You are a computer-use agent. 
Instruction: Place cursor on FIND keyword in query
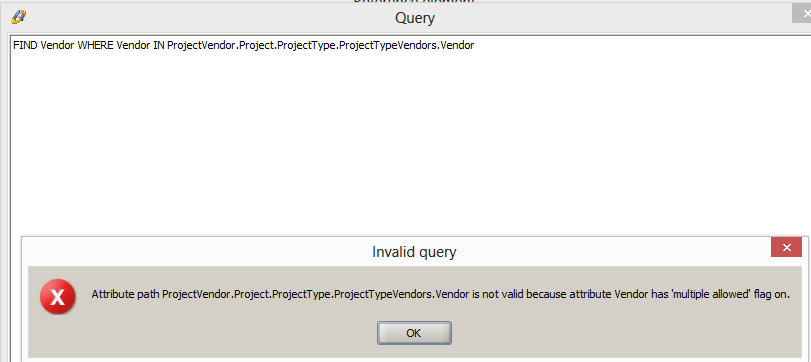(25, 46)
